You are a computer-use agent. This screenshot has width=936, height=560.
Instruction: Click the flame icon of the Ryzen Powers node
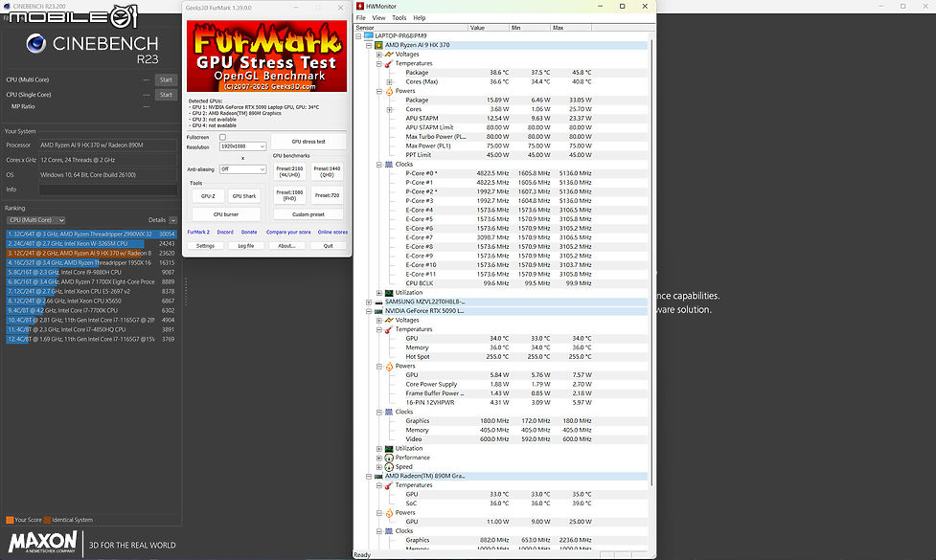389,91
